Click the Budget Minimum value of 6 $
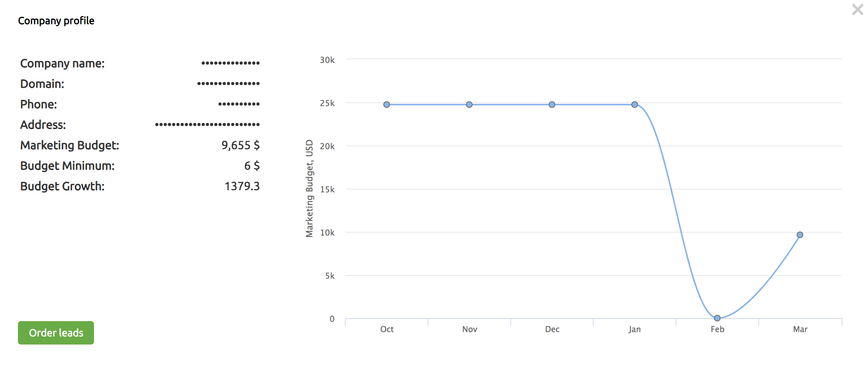Viewport: 868px width, 380px height. 252,166
